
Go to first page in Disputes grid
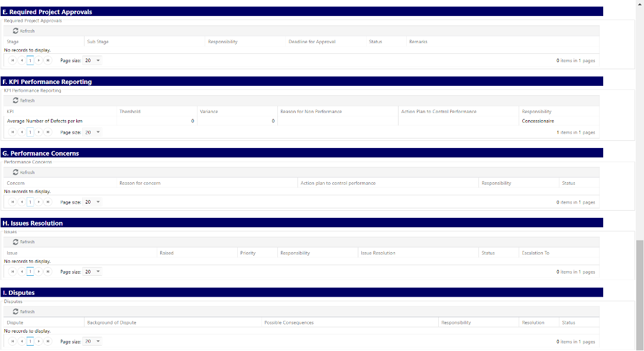(12, 341)
